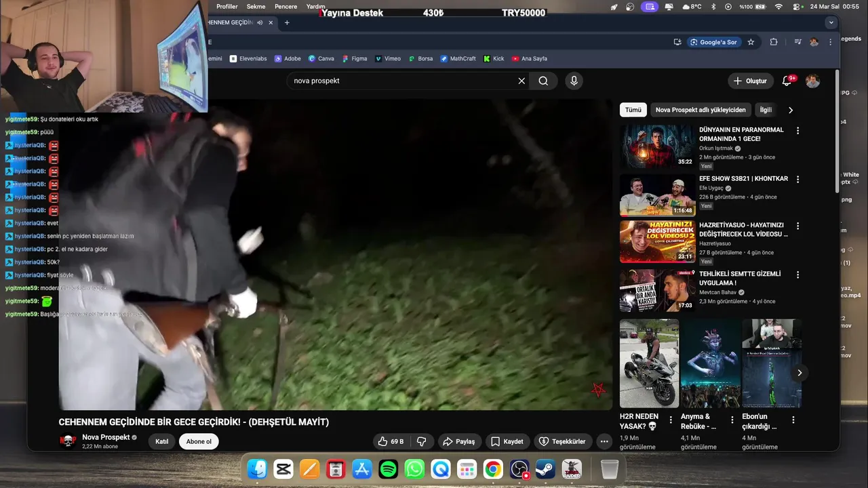Open a new Chrome tab with plus
This screenshot has width=868, height=488.
point(287,22)
